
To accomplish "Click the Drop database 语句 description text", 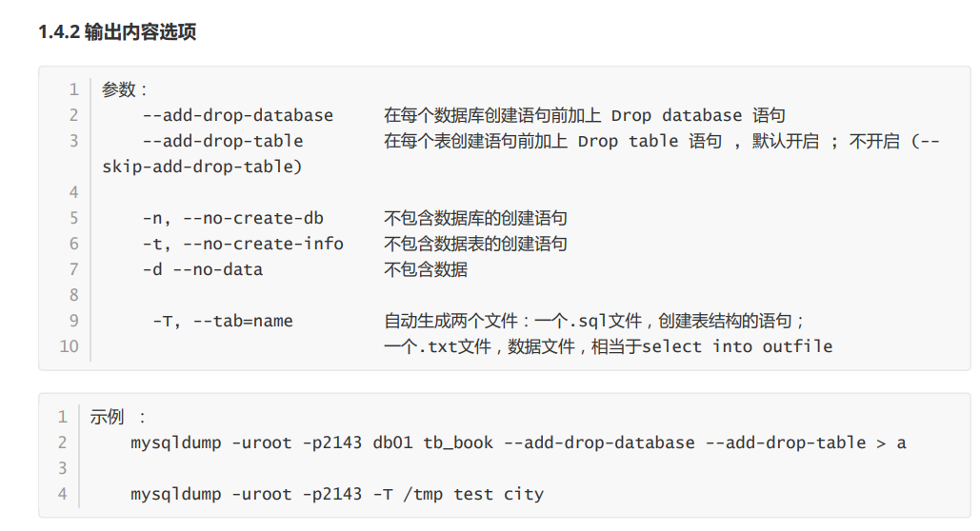I will 697,115.
